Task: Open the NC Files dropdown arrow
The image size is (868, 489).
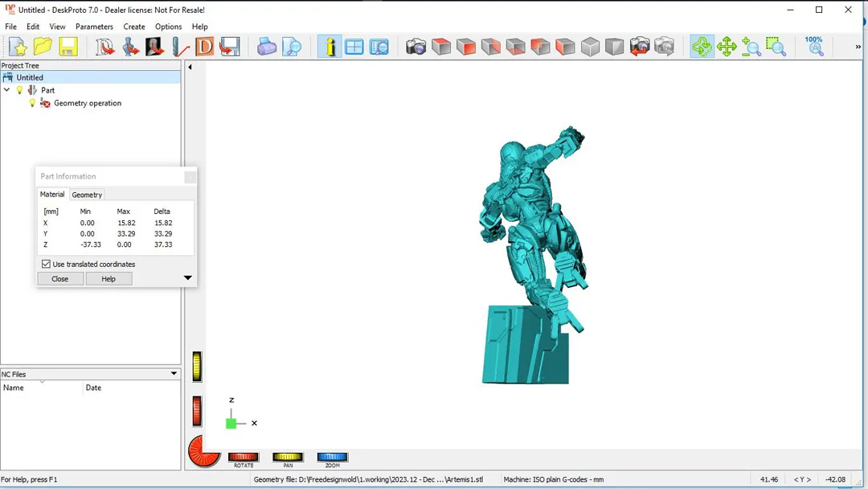Action: (174, 374)
